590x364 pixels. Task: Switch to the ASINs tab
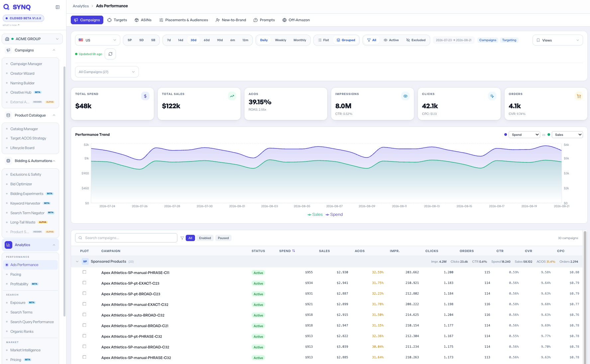[143, 20]
